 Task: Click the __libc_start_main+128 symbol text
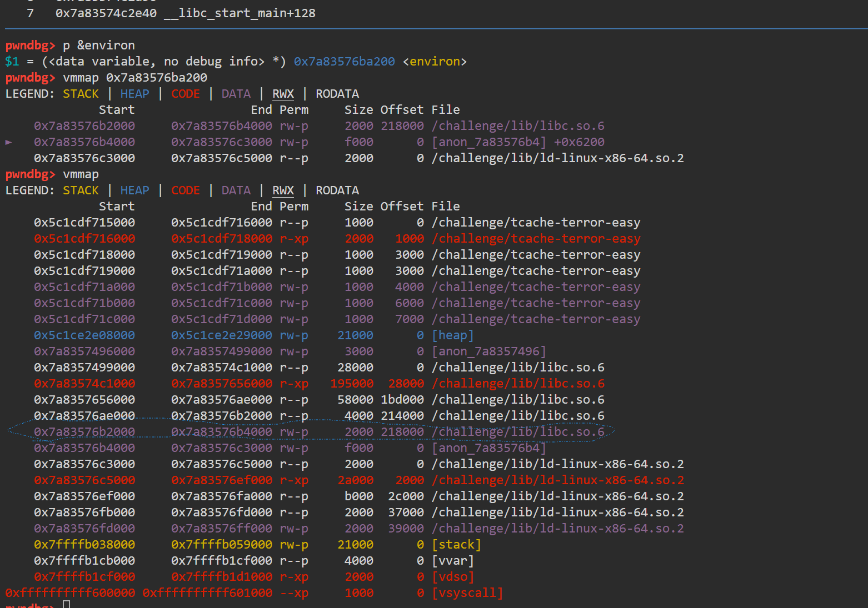[x=240, y=13]
